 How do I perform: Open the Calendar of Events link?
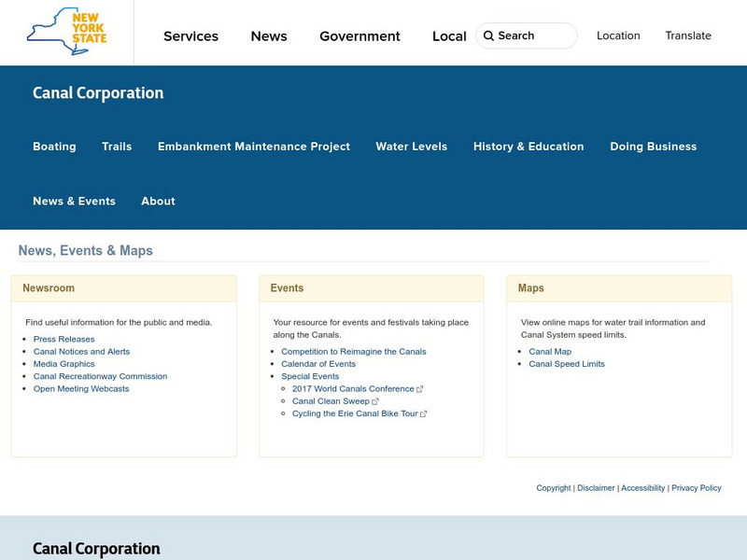point(318,364)
